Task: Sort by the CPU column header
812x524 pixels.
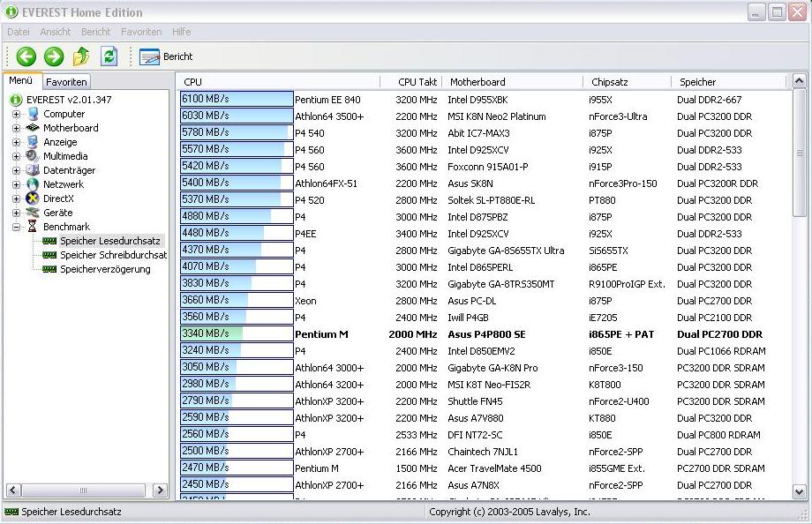Action: click(280, 82)
